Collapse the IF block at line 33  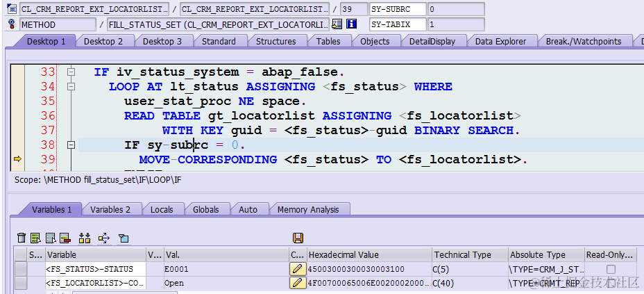pos(71,72)
